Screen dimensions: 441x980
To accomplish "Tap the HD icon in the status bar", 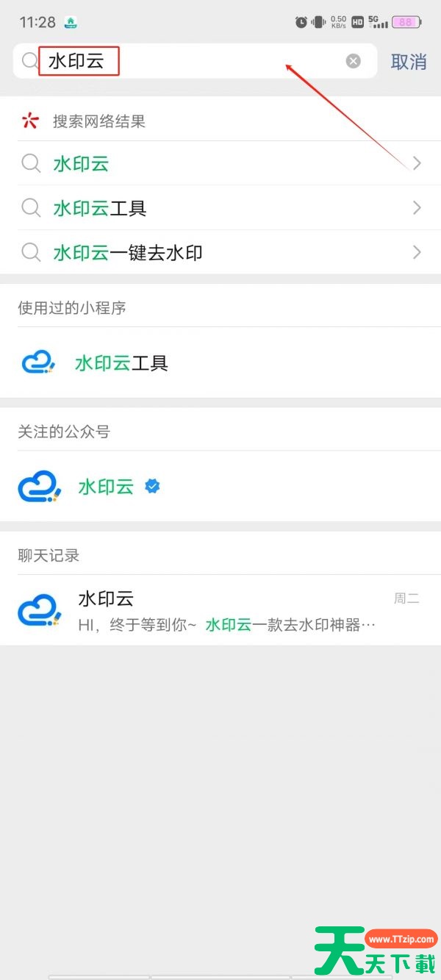I will tap(357, 21).
